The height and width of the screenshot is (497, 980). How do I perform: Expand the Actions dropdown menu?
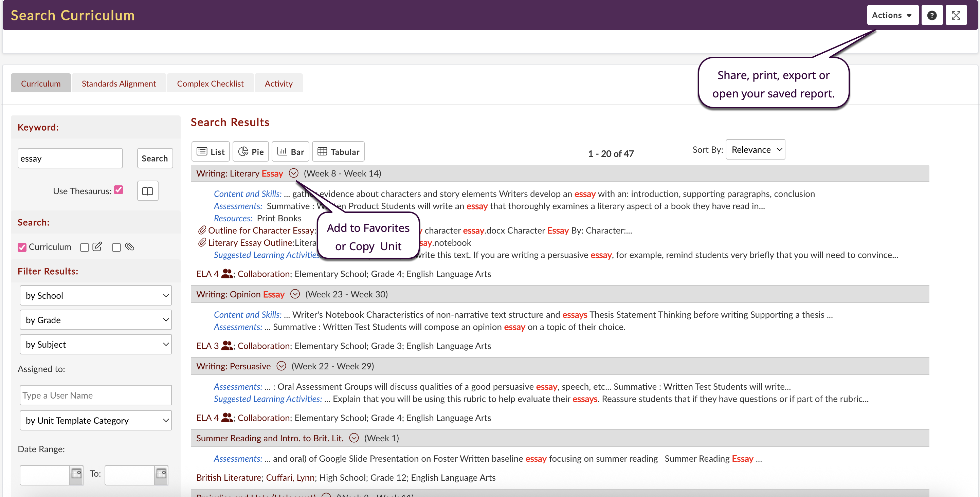pos(892,15)
